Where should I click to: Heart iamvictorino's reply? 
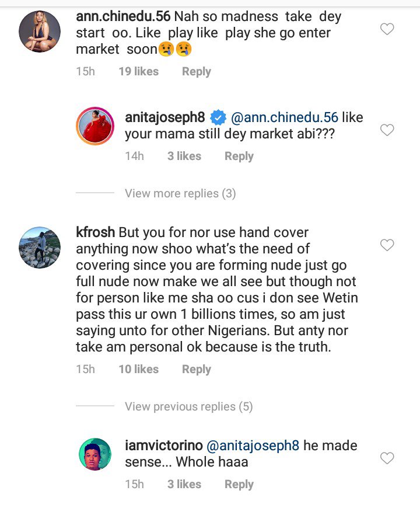(387, 458)
